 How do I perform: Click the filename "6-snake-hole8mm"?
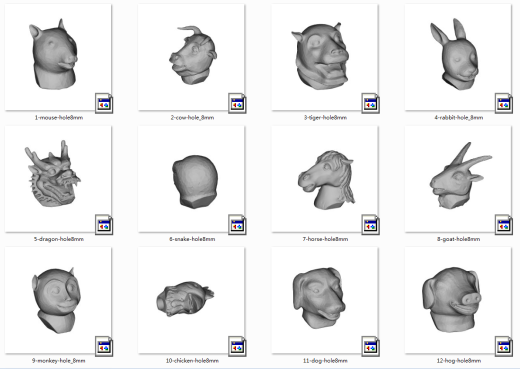[x=192, y=239]
